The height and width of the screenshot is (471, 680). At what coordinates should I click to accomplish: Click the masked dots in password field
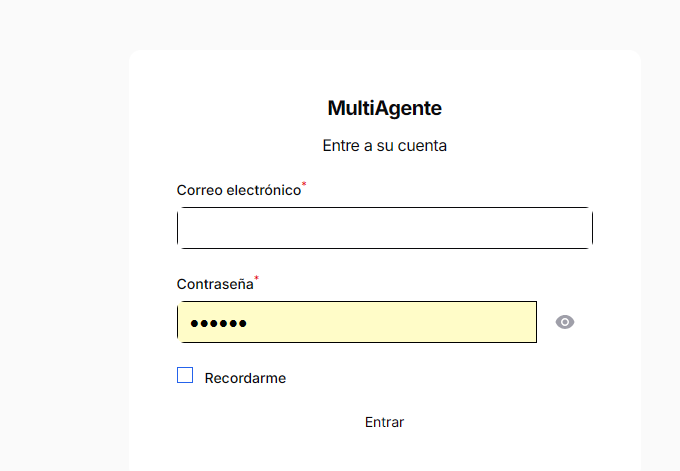point(219,323)
